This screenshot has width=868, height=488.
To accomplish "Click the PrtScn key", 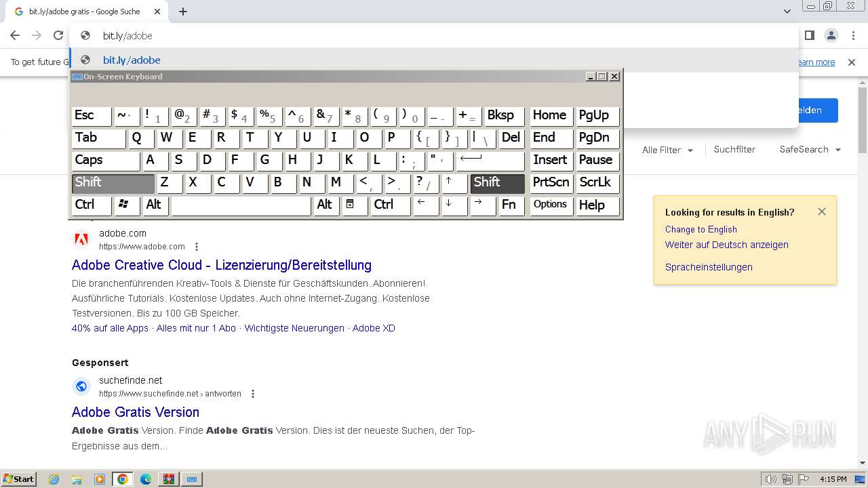I will coord(551,182).
